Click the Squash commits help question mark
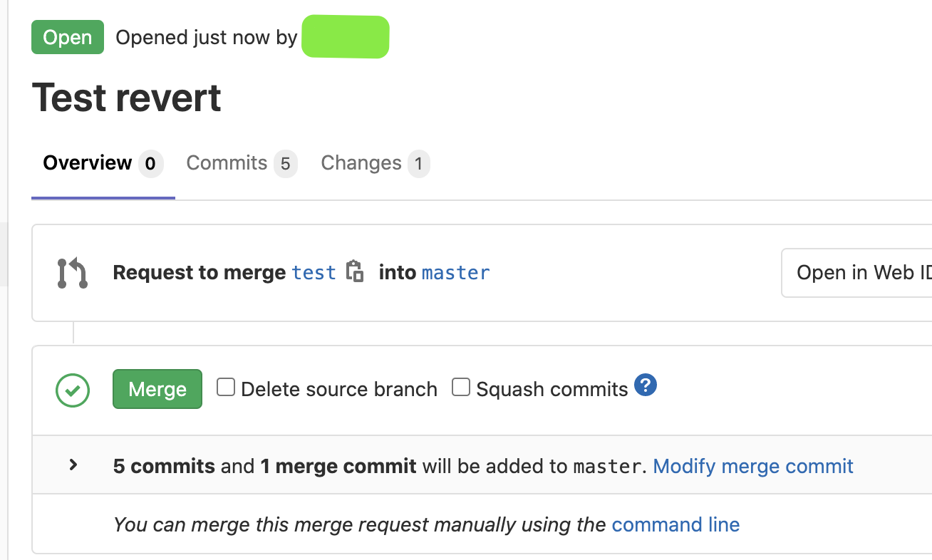This screenshot has height=560, width=932. pyautogui.click(x=645, y=385)
